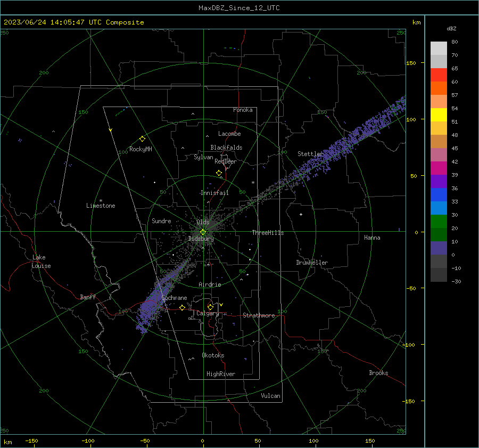Click the Vulcan label
Screen dimensions: 479x448
pyautogui.click(x=271, y=396)
